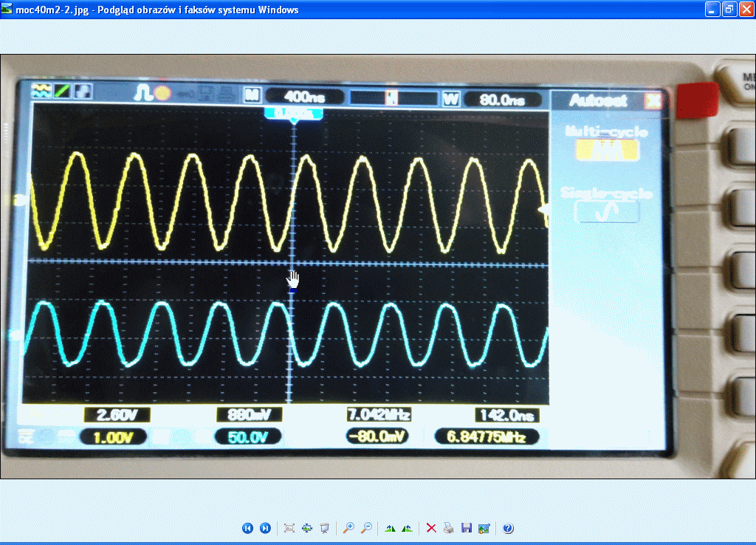756x545 pixels.
Task: Show image at actual size
Action: [x=307, y=528]
